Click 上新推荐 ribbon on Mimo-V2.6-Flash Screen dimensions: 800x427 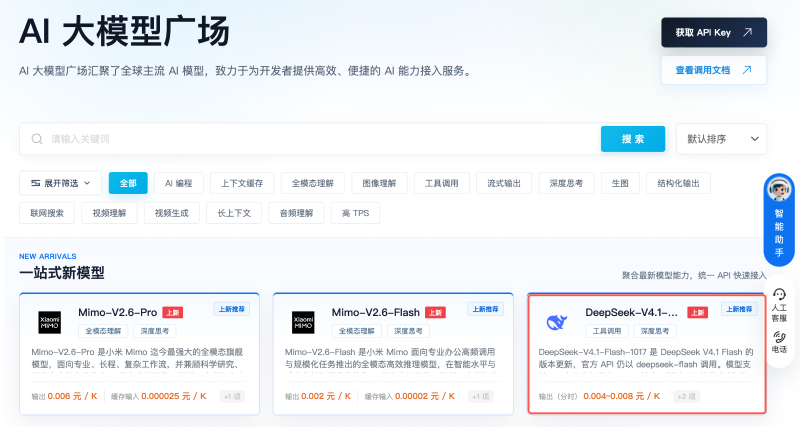tap(485, 309)
